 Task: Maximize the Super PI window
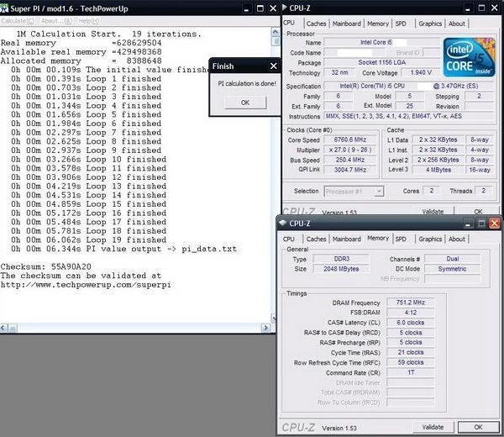[x=260, y=8]
